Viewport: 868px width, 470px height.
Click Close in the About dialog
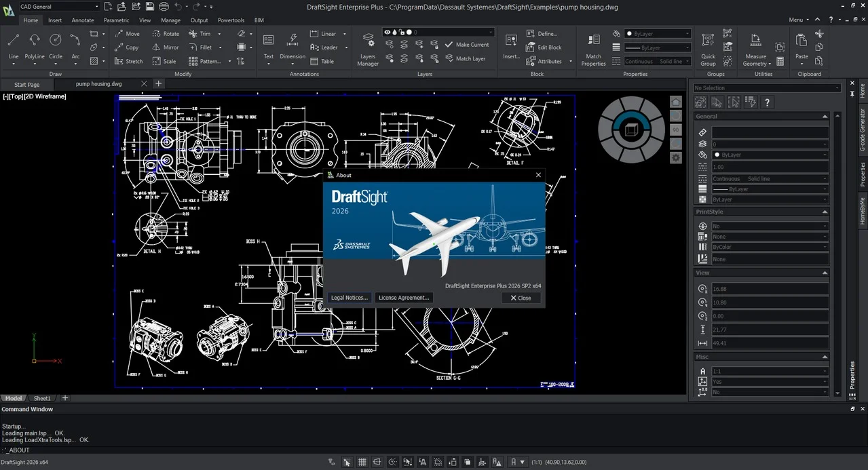[x=521, y=298]
